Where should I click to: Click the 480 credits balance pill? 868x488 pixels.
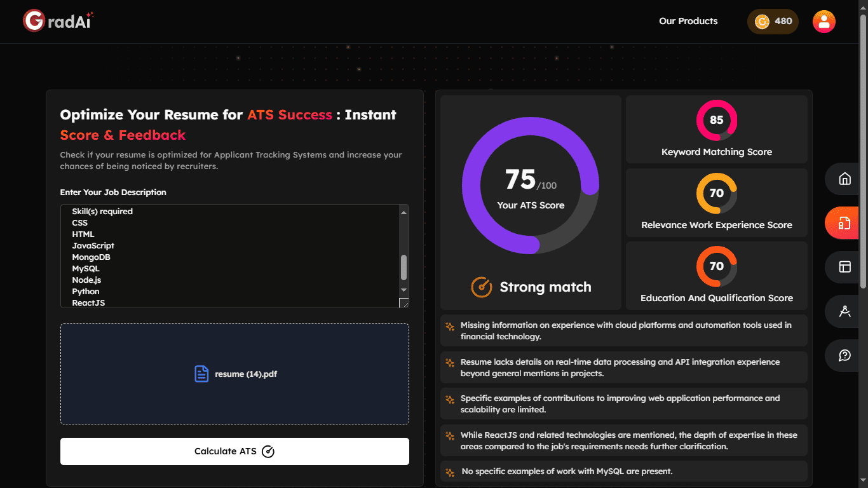click(x=773, y=21)
